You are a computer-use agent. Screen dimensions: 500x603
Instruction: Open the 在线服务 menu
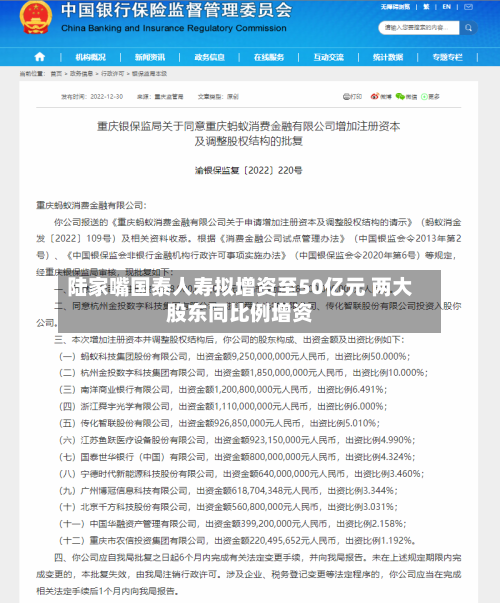(x=269, y=57)
